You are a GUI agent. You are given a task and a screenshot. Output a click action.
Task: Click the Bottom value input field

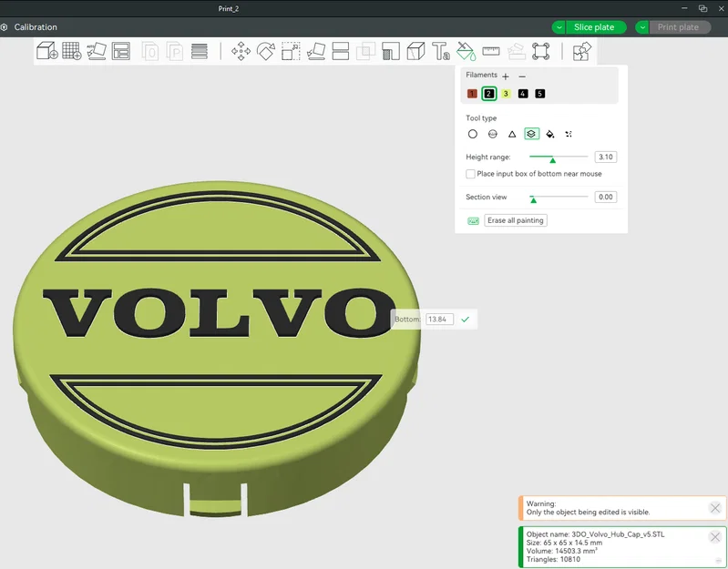(439, 319)
